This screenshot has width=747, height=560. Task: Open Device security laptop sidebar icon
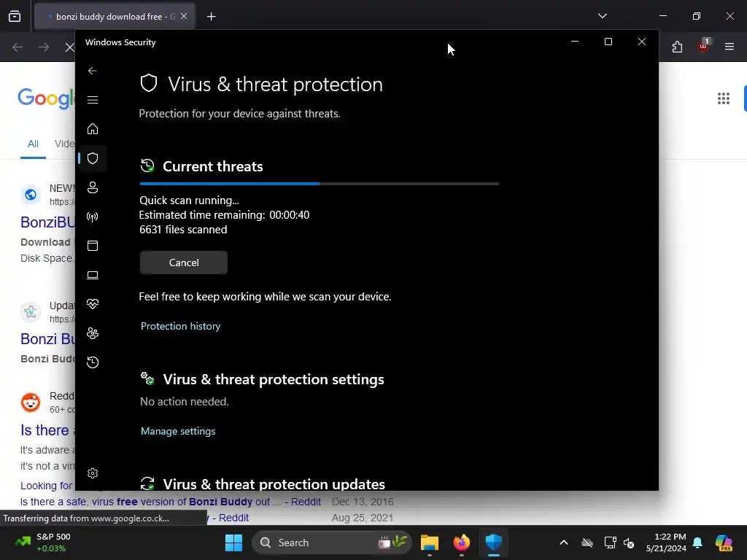click(x=93, y=275)
